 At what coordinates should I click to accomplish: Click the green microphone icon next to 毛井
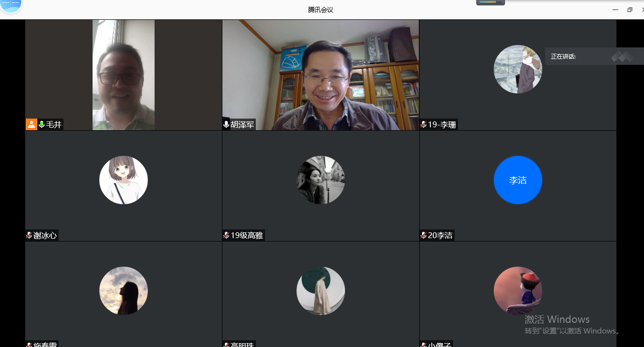[42, 124]
